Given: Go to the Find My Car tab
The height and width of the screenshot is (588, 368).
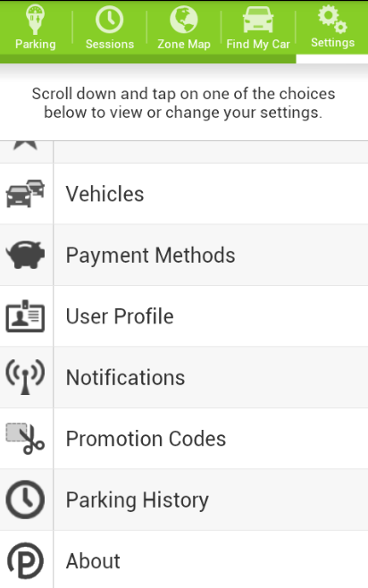Looking at the screenshot, I should (258, 29).
